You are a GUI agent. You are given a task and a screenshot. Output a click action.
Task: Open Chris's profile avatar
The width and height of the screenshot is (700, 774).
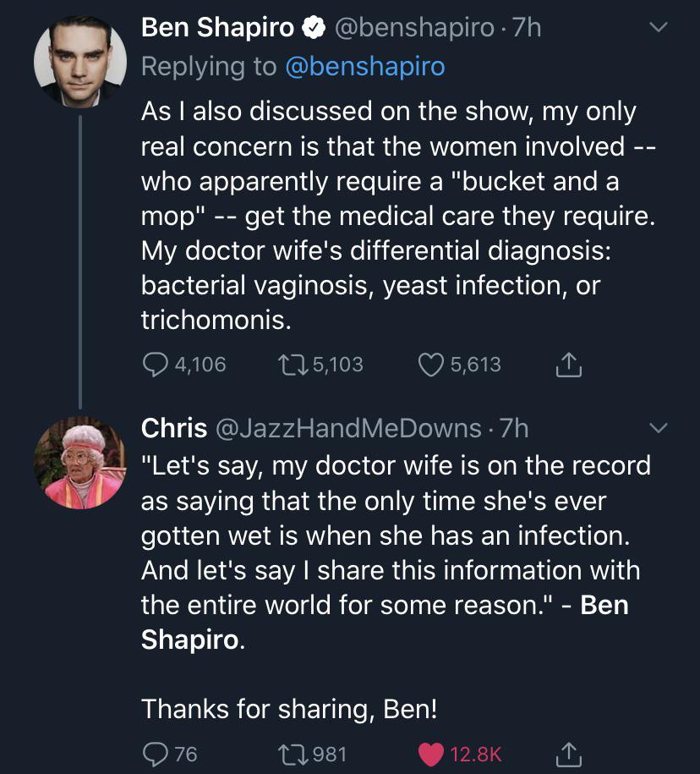click(80, 461)
